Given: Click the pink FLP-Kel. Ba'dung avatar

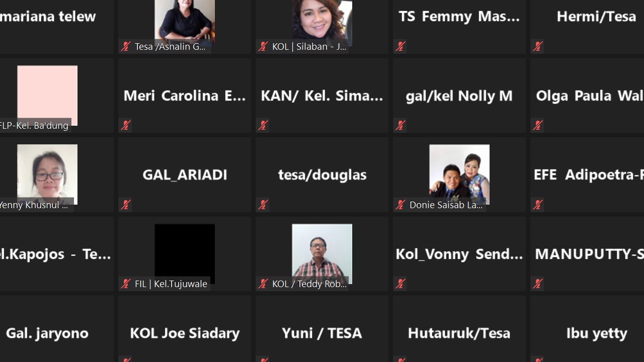Looking at the screenshot, I should click(47, 95).
